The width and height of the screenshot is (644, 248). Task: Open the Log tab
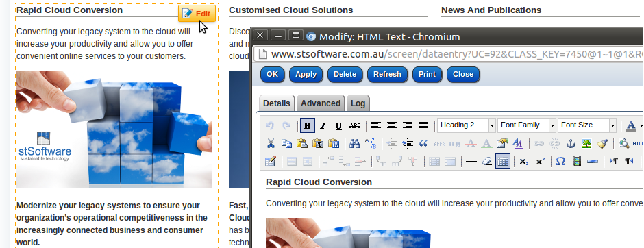[358, 103]
